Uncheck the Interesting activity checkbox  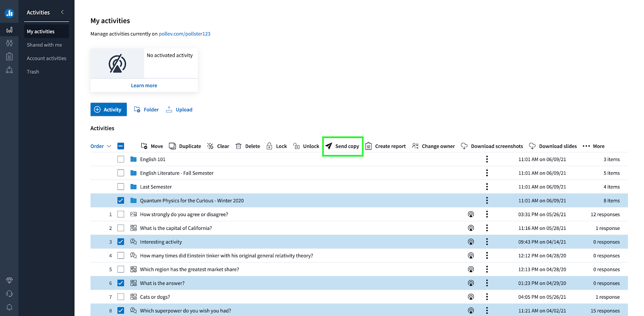[121, 242]
